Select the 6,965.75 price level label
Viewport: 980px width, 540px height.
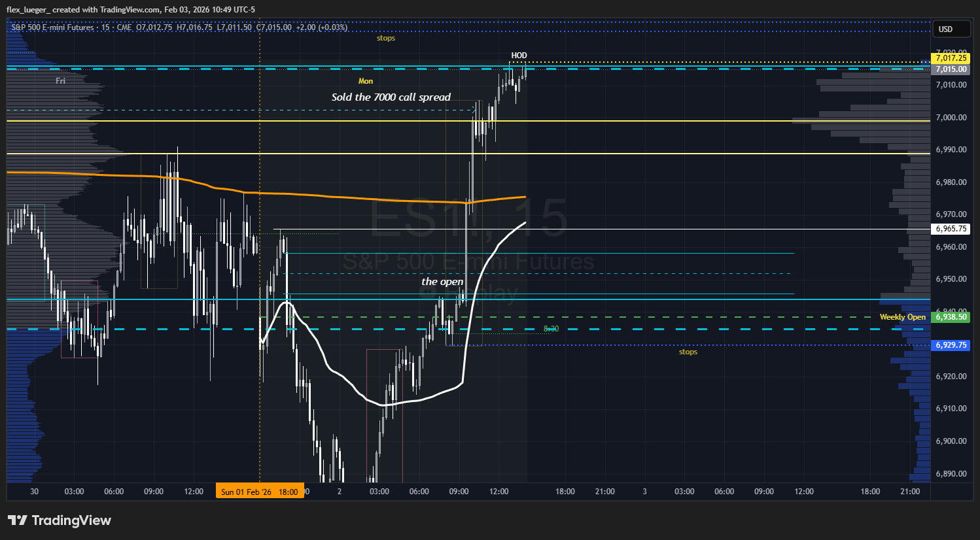pyautogui.click(x=951, y=229)
